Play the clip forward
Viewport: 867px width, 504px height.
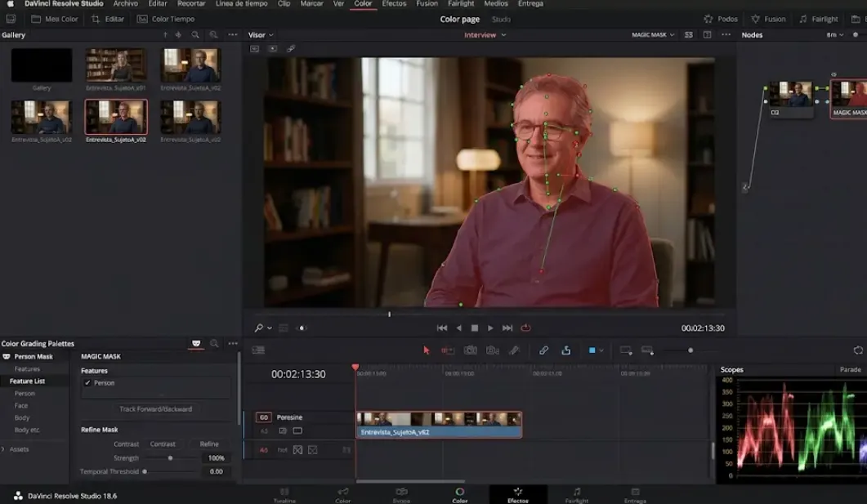490,328
